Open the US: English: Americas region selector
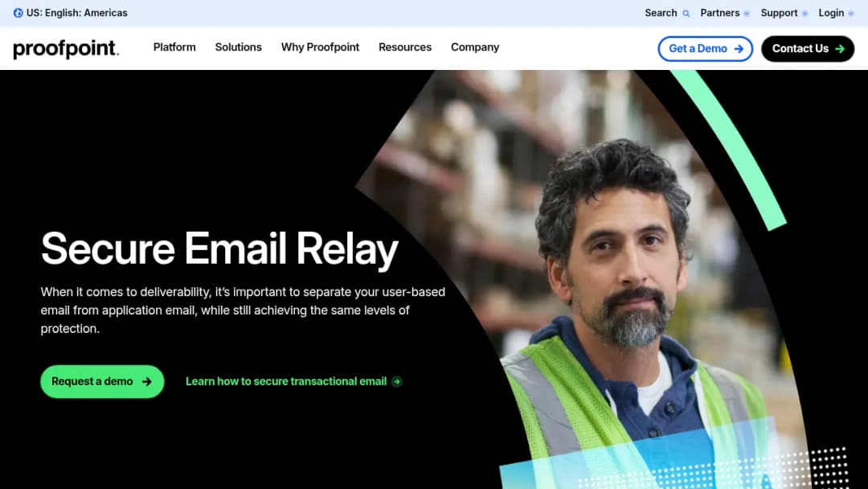 pos(70,13)
